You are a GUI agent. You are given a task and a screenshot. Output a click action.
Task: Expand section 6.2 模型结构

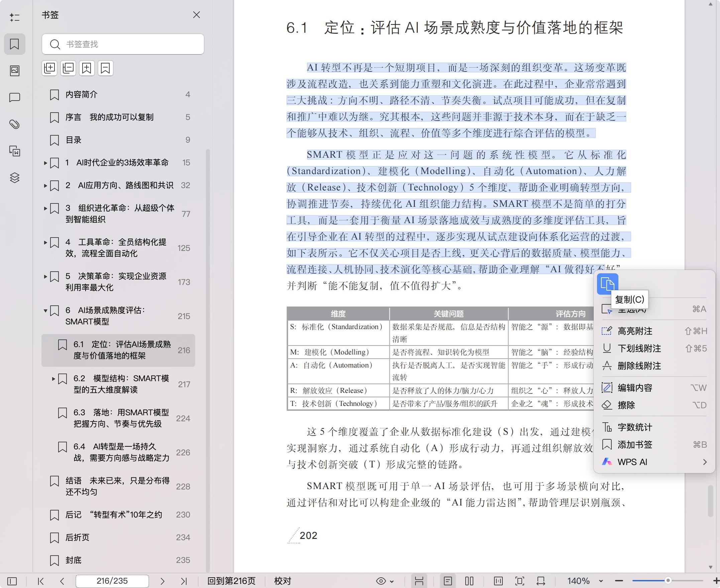point(53,379)
